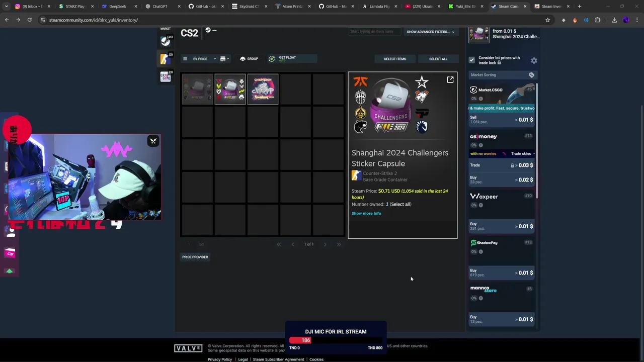Click Select all link for number owned

pyautogui.click(x=400, y=204)
